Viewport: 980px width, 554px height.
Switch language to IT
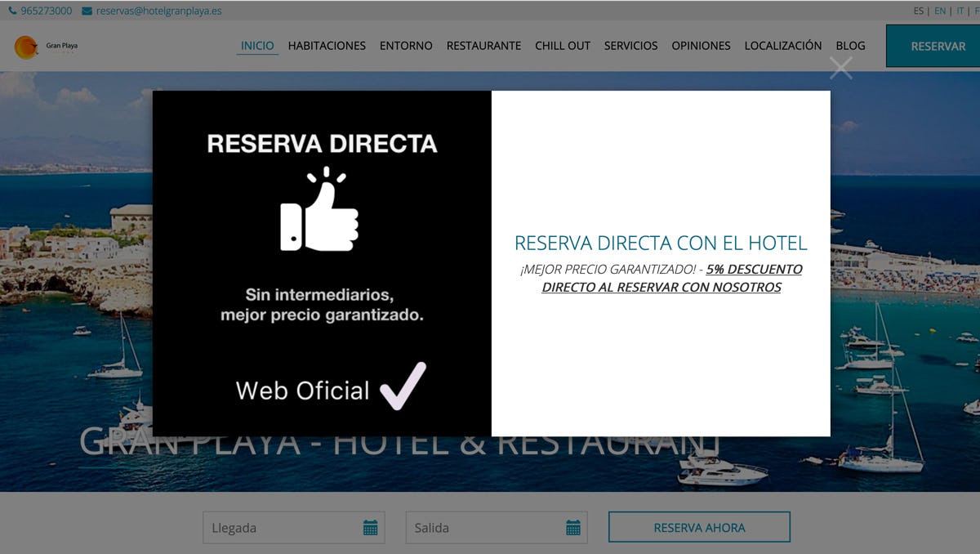(x=961, y=11)
